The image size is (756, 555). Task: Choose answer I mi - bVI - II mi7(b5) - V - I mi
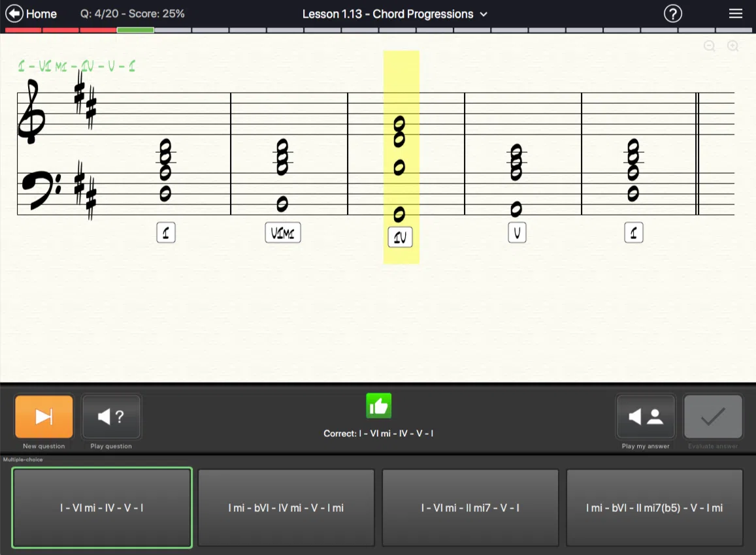coord(655,507)
